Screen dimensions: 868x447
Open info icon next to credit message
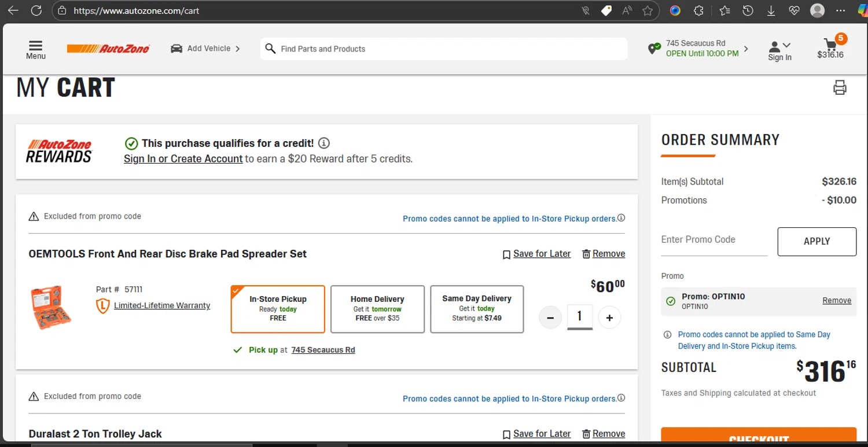click(x=324, y=143)
